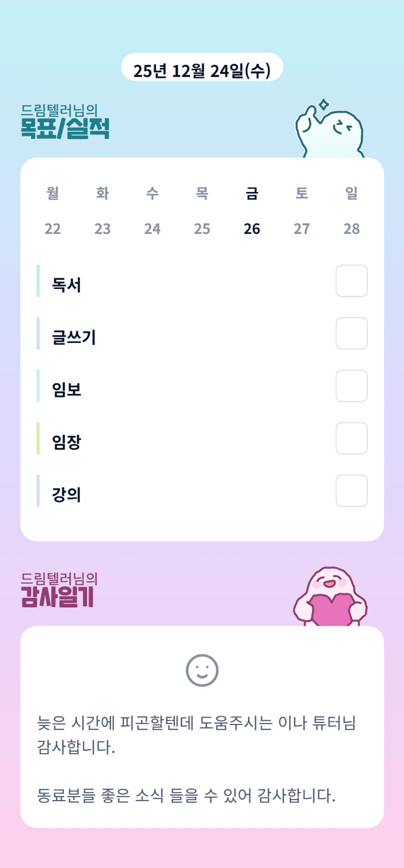Toggle the 글쓰기 checkbox

(351, 333)
